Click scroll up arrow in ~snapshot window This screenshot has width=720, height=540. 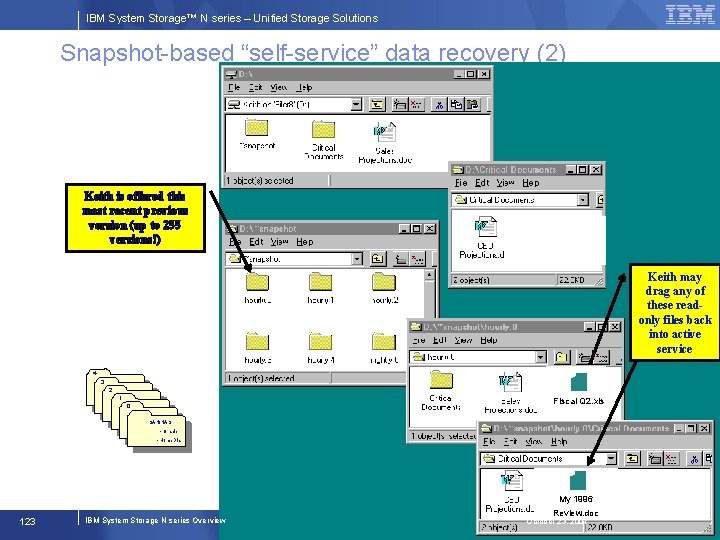429,275
